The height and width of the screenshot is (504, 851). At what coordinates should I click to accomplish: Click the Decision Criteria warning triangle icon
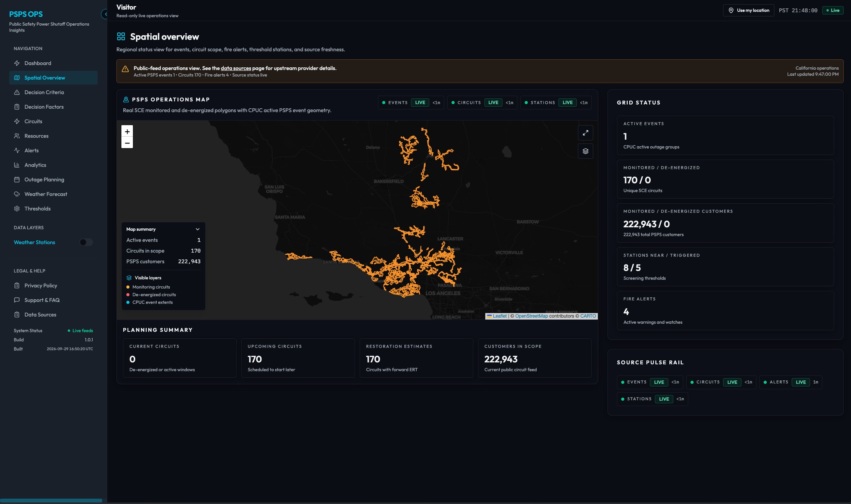click(17, 92)
